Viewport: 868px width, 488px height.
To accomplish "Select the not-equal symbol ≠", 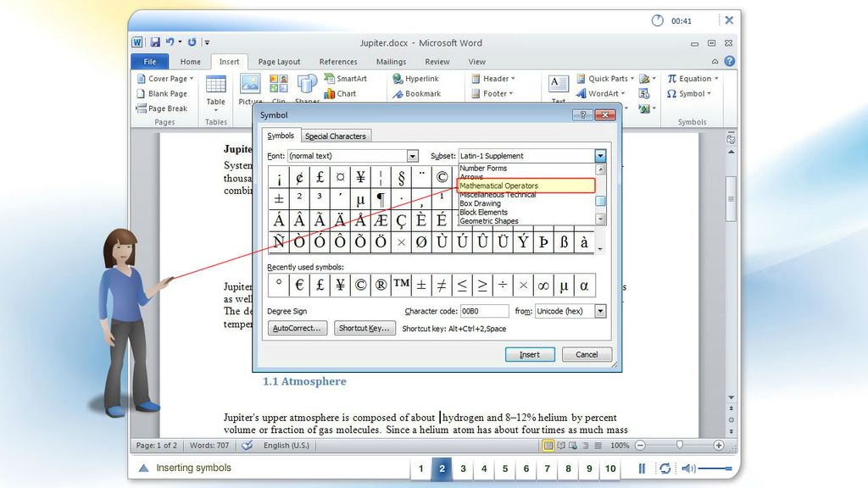I will pos(442,285).
